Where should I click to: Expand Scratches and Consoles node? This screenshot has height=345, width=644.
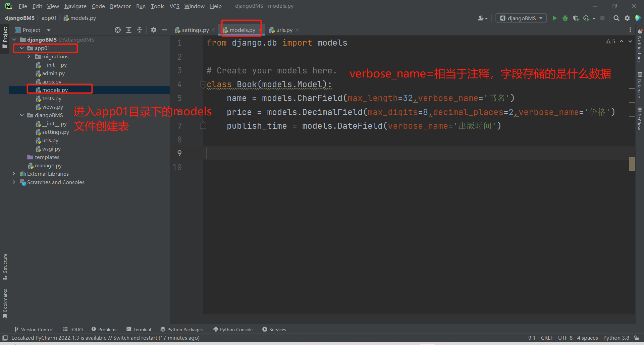pos(14,182)
